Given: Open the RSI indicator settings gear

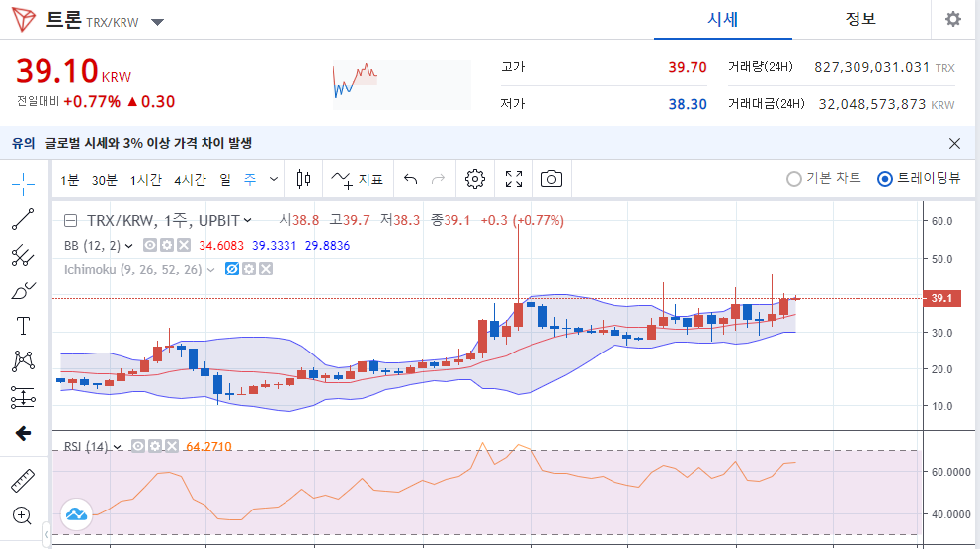Looking at the screenshot, I should click(x=154, y=446).
